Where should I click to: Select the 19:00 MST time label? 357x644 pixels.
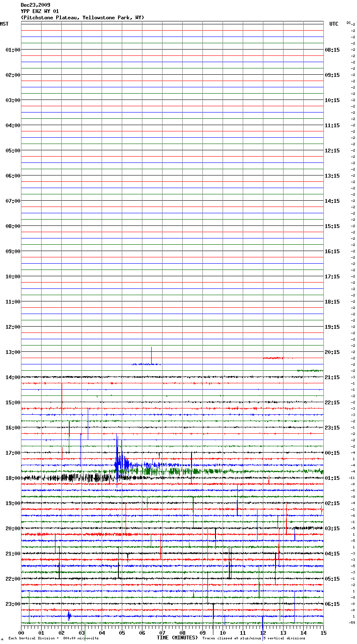(13, 503)
